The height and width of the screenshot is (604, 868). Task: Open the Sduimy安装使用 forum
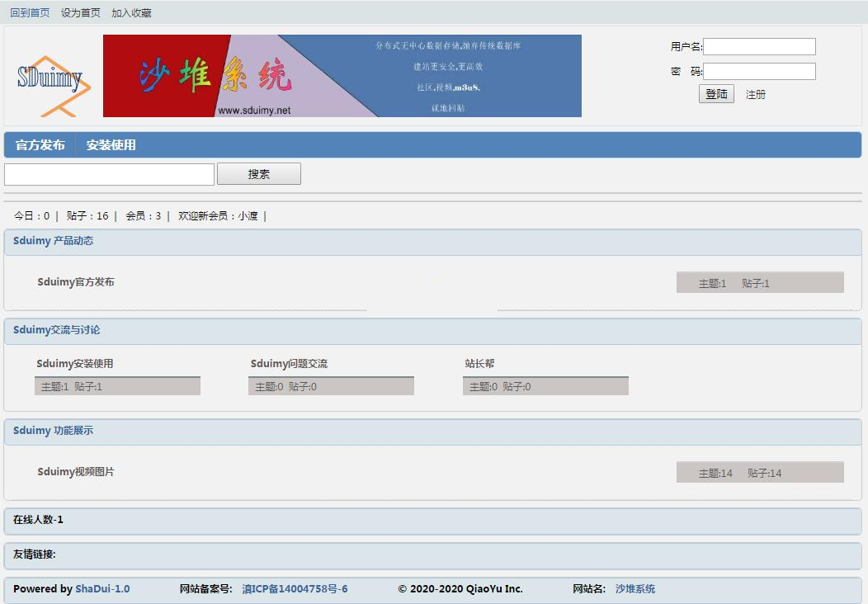click(x=75, y=364)
